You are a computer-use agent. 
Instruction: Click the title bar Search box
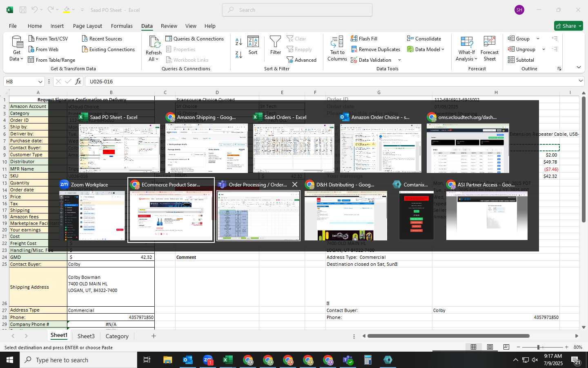coord(297,10)
